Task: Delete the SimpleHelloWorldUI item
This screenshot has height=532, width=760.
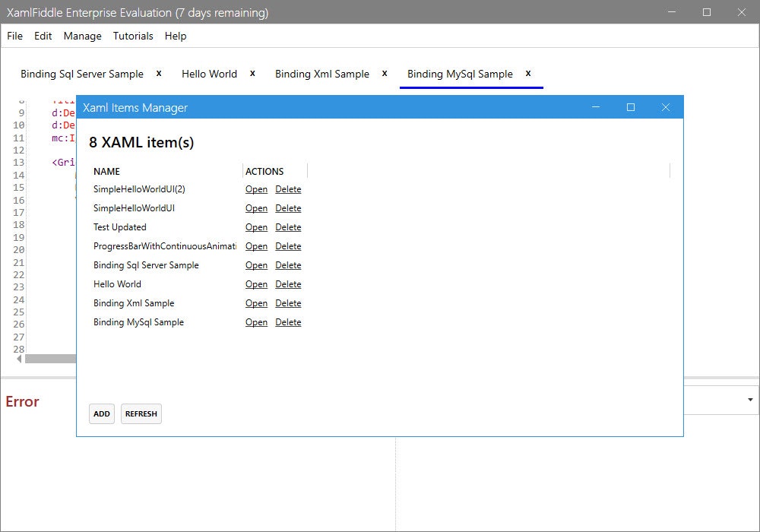Action: 288,207
